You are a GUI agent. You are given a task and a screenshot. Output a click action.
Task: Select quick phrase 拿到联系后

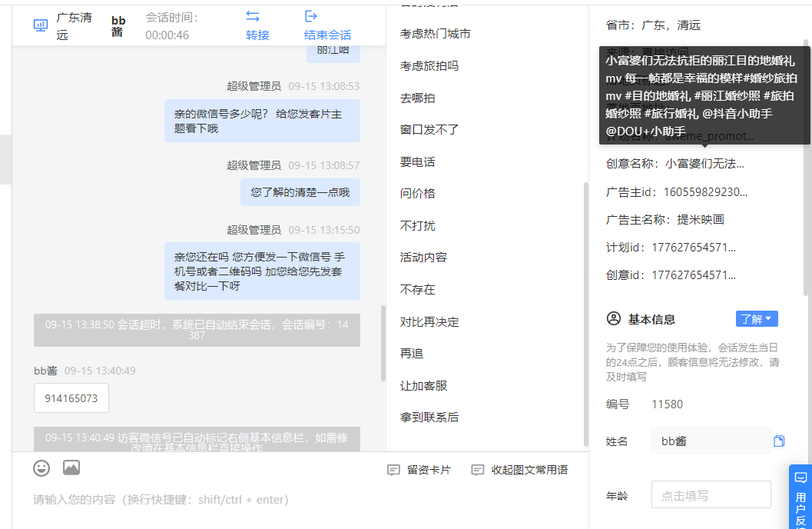tap(429, 417)
